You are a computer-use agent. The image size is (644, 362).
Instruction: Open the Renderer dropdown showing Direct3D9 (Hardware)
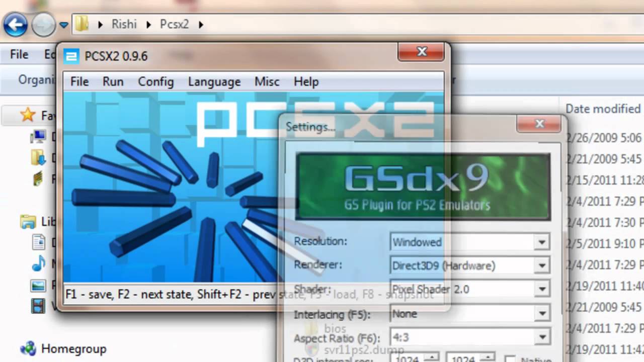click(x=469, y=265)
